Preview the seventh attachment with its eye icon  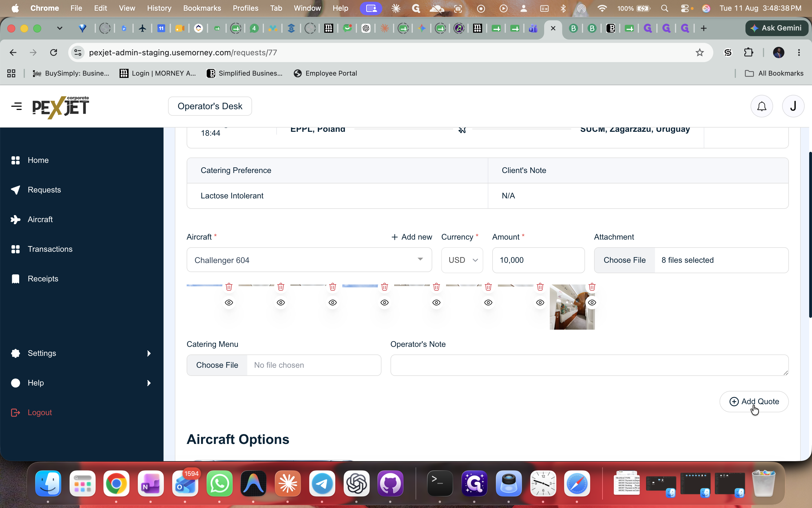point(540,303)
